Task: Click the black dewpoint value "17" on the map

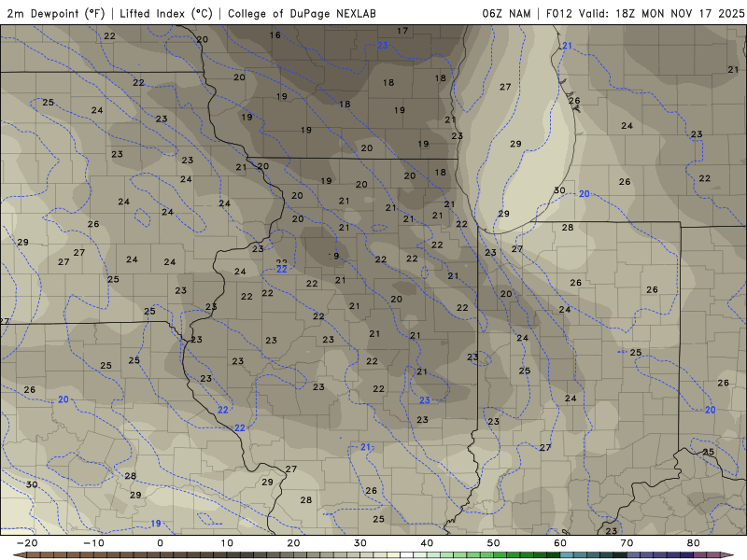Action: 402,31
